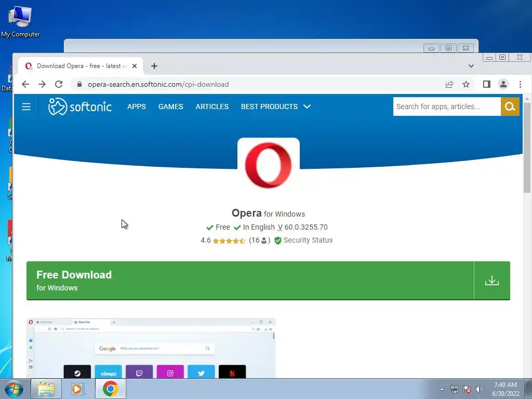This screenshot has width=532, height=399.
Task: Select the My Computer desktop icon
Action: (20, 21)
